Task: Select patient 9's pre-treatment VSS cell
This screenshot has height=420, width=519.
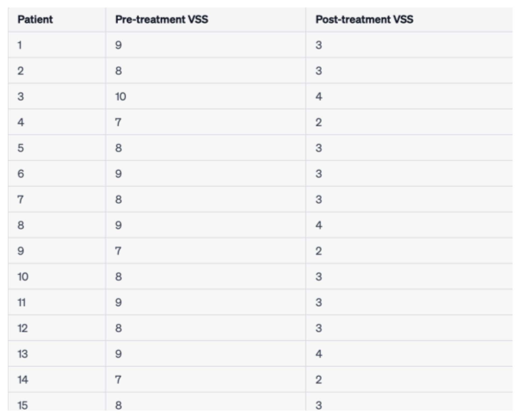Action: 118,251
